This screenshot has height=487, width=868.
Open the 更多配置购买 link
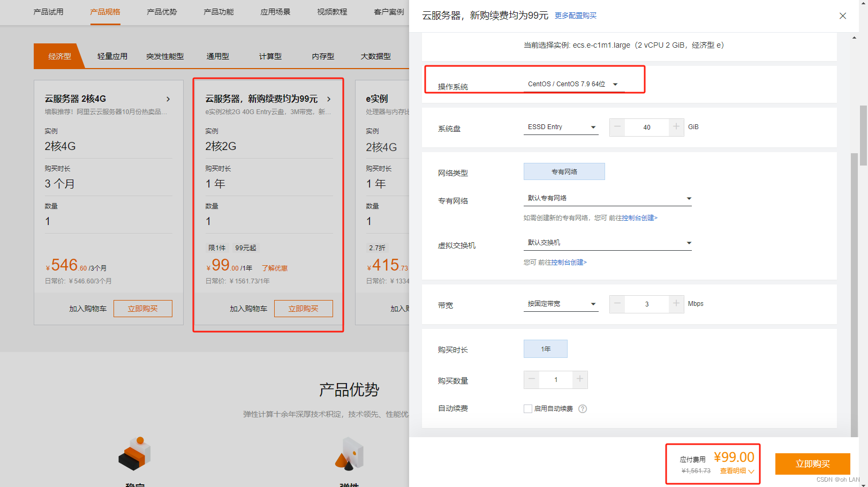576,16
